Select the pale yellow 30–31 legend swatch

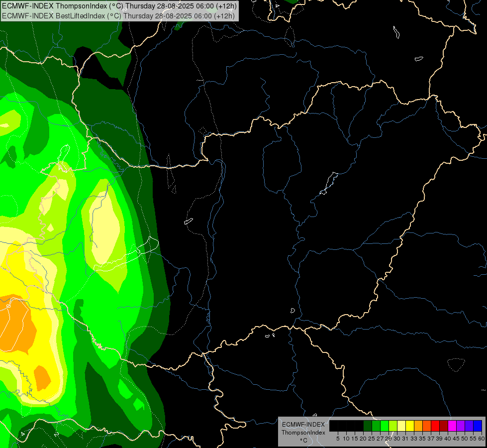[401, 426]
